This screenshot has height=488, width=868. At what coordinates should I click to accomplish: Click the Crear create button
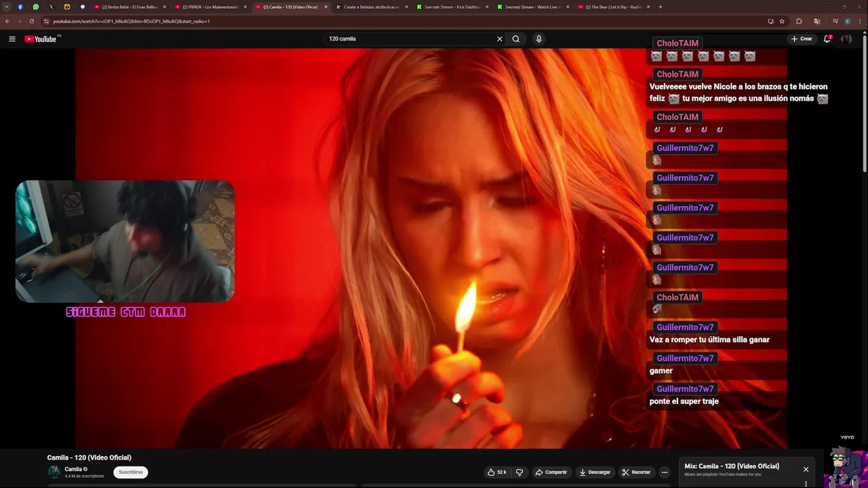point(802,39)
